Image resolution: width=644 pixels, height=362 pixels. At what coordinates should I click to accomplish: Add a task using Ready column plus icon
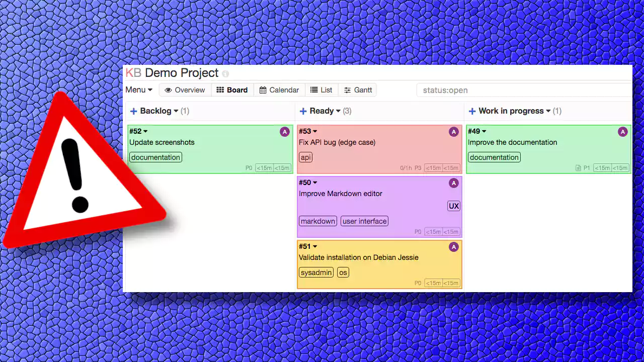click(x=303, y=111)
